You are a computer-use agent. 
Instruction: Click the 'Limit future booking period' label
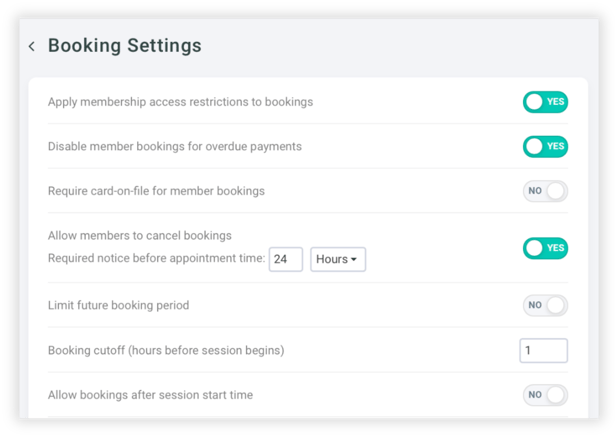pos(118,305)
